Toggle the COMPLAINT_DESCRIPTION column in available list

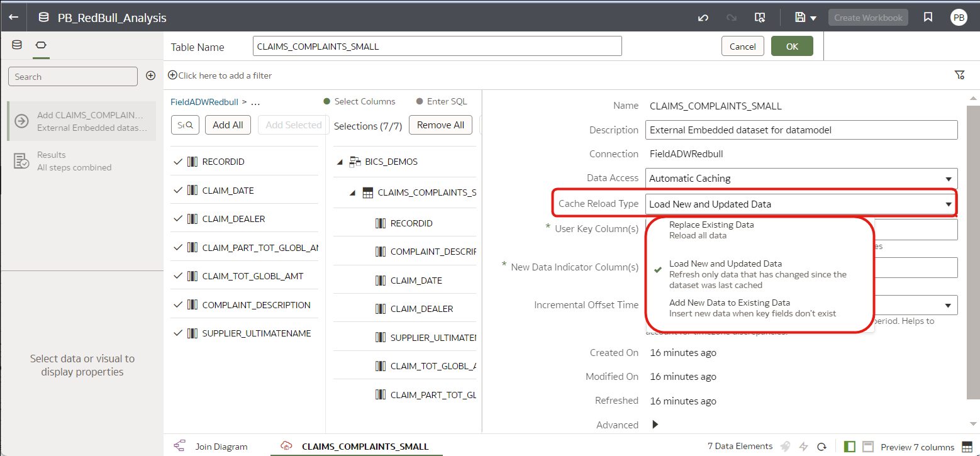(244, 305)
